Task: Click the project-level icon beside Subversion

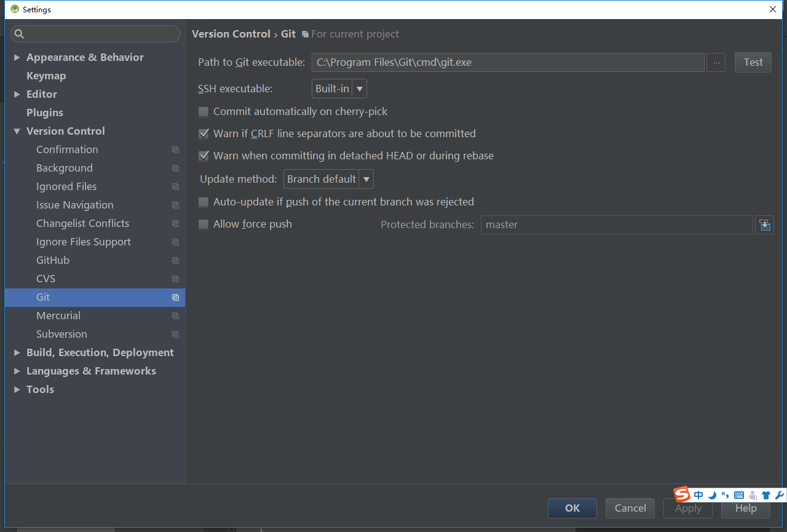Action: pos(175,334)
